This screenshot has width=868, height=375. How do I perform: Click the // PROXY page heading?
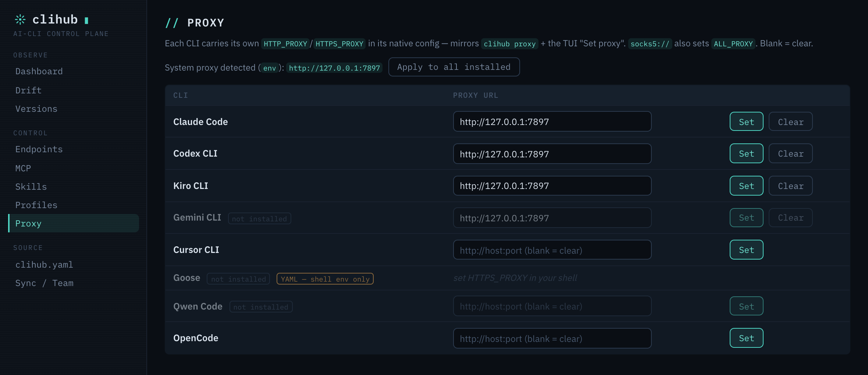[195, 23]
